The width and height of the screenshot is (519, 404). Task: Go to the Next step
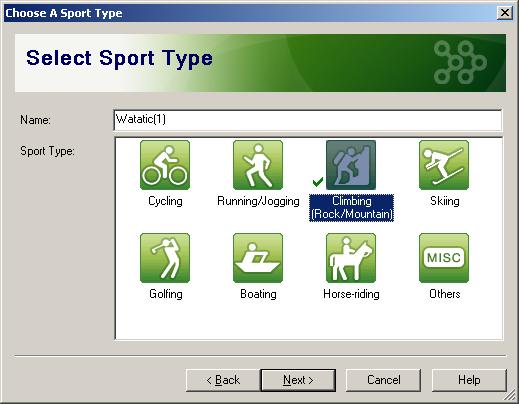coord(298,380)
